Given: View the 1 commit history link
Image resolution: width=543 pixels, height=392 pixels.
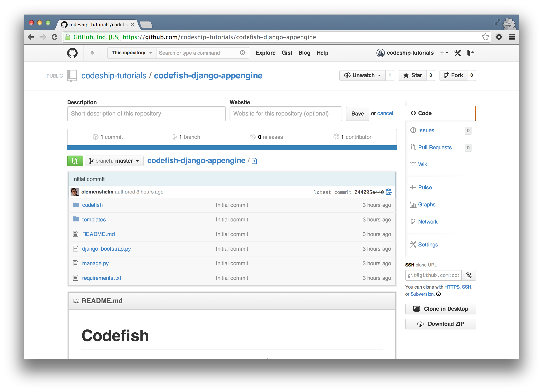Looking at the screenshot, I should [108, 137].
